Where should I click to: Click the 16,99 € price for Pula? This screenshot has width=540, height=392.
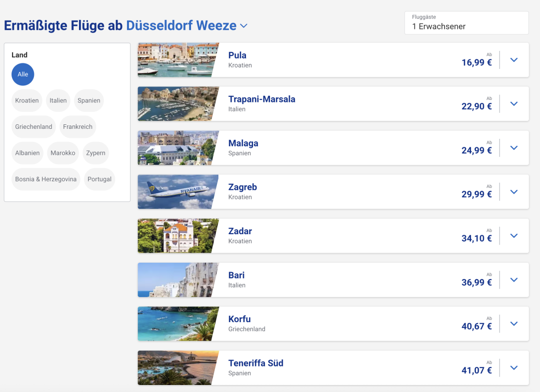[x=476, y=62]
